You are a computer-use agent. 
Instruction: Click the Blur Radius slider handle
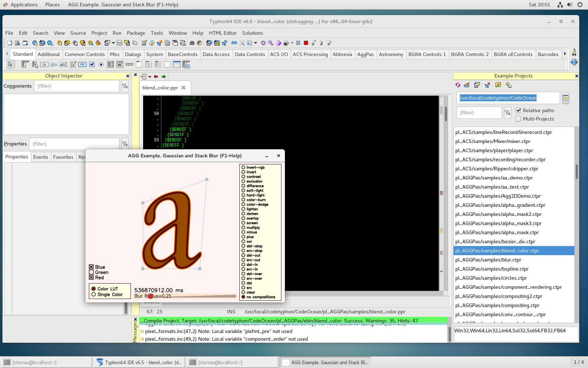click(x=150, y=296)
